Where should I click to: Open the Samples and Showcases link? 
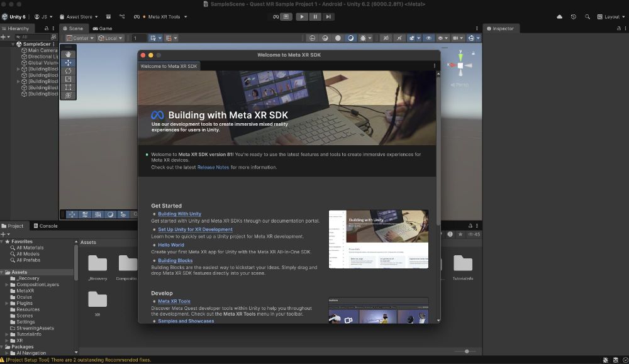[186, 321]
